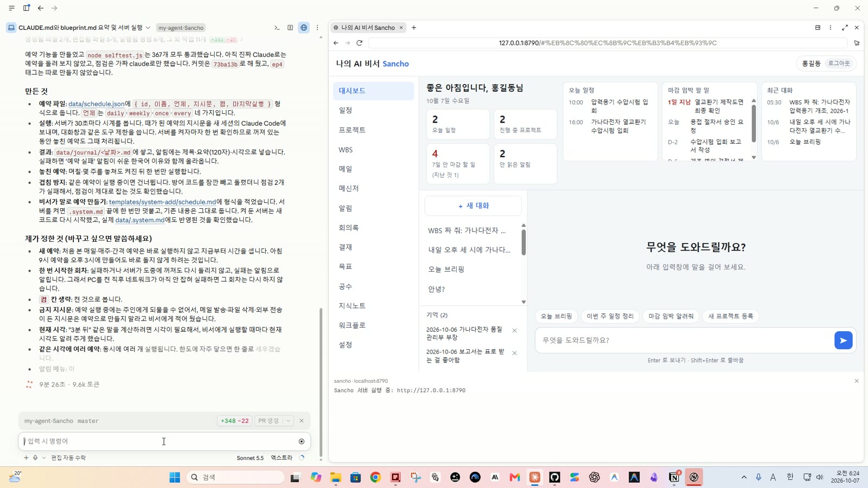
Task: Select 대시보드 in the Sancho sidebar
Action: [x=373, y=91]
